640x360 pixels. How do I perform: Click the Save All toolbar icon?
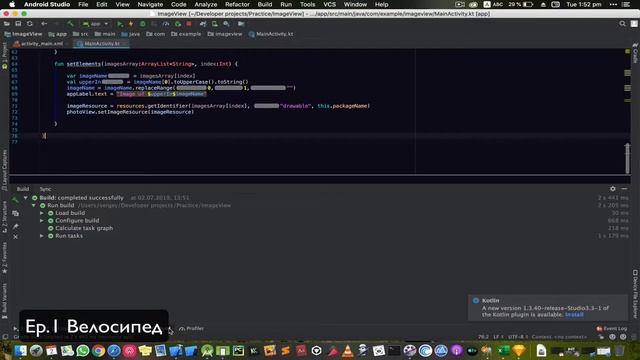(18, 24)
